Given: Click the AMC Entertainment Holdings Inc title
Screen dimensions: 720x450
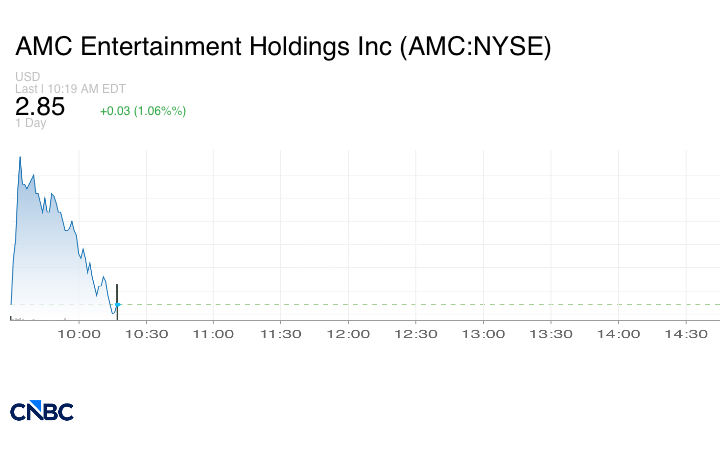Looking at the screenshot, I should (283, 46).
